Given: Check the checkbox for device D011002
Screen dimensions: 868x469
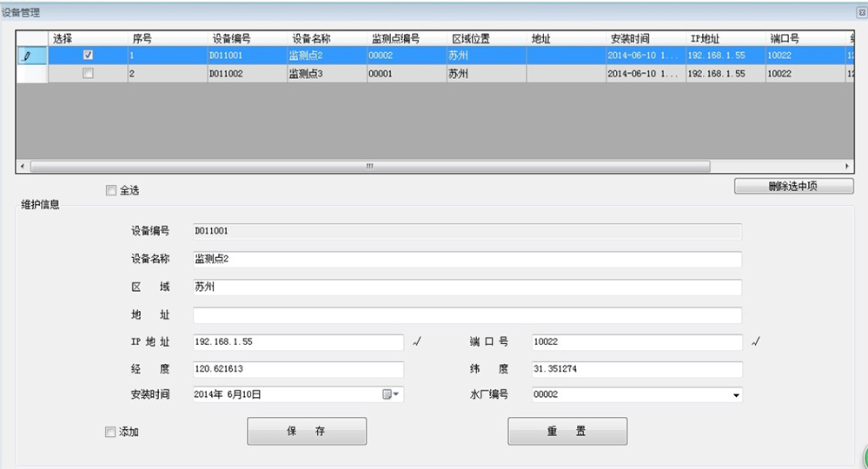Looking at the screenshot, I should tap(88, 74).
